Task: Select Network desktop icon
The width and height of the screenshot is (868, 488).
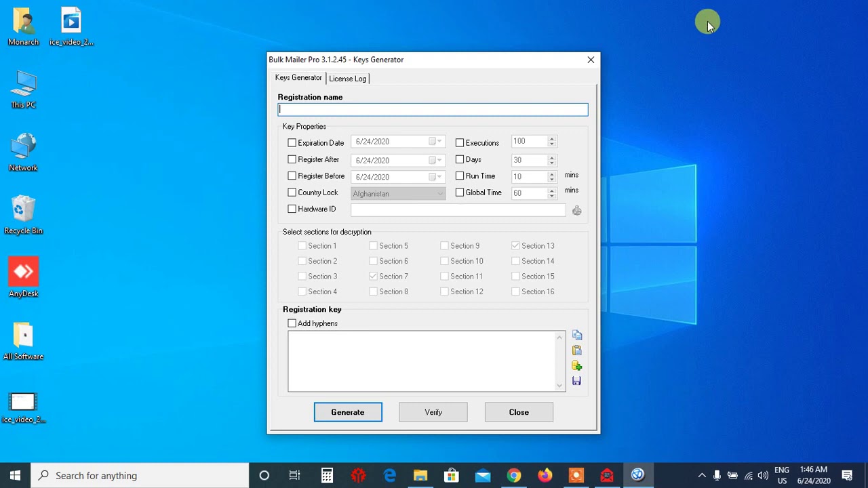Action: click(x=23, y=152)
